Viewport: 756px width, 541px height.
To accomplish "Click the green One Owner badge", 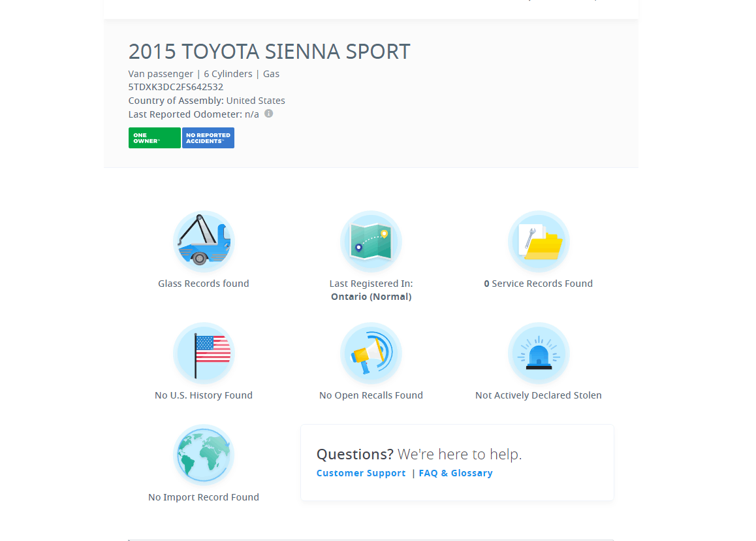I will click(154, 138).
